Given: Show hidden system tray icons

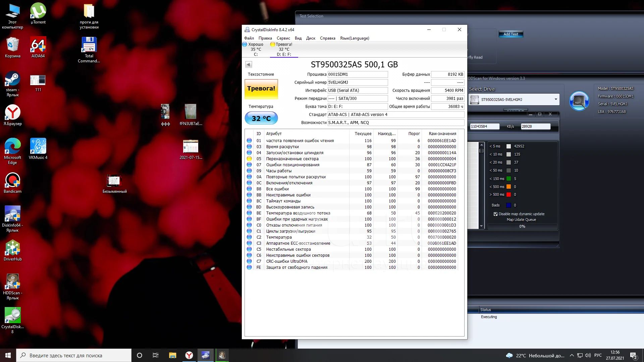Looking at the screenshot, I should click(572, 355).
